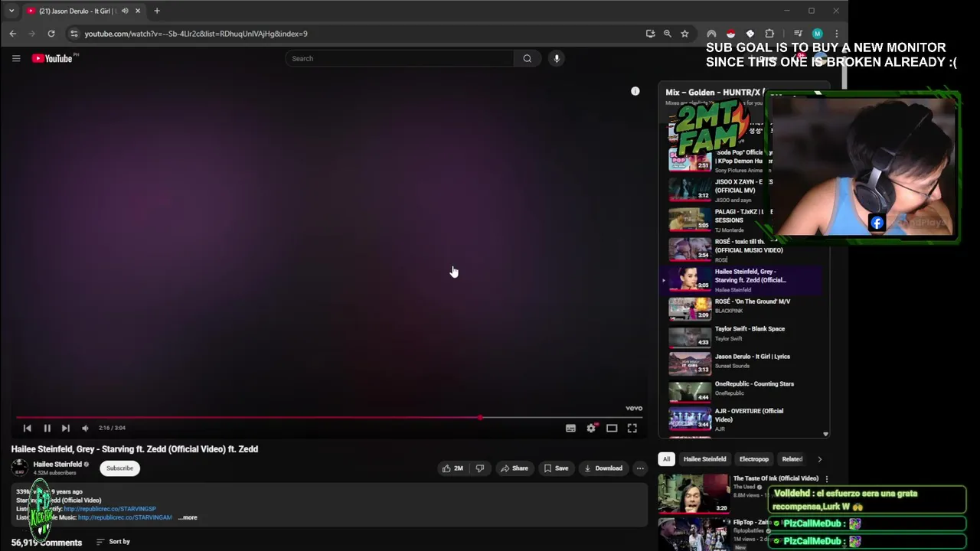This screenshot has height=551, width=980.
Task: Start voice search with microphone icon
Action: pos(557,58)
